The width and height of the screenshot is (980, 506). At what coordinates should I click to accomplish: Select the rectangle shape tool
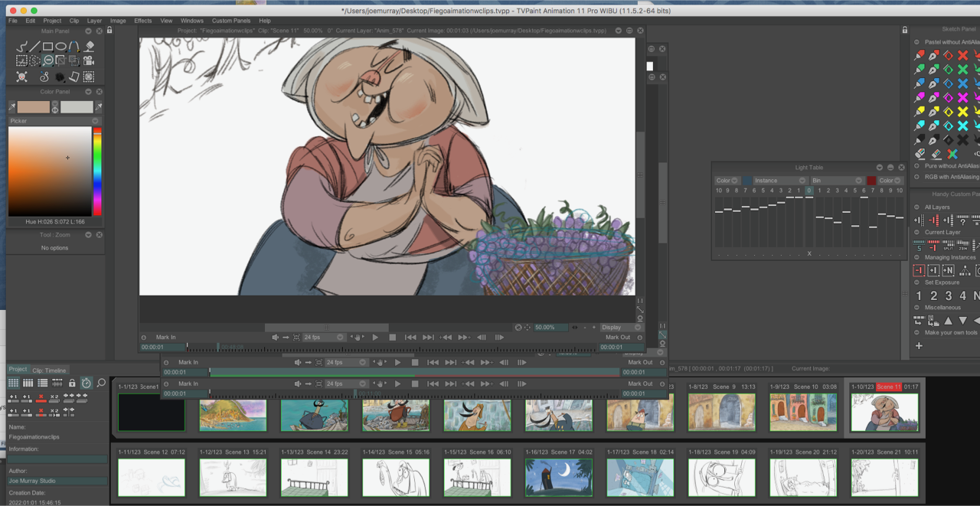47,47
